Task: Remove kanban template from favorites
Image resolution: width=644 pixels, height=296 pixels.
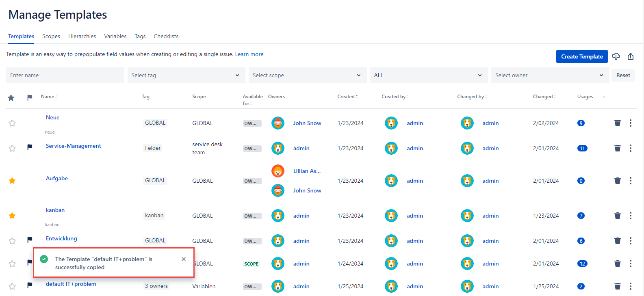Action: pyautogui.click(x=12, y=216)
